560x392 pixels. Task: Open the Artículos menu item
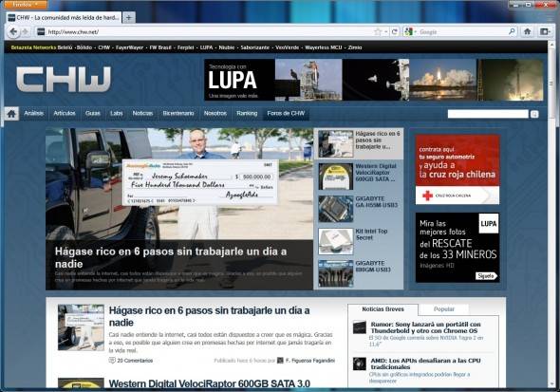coord(65,113)
